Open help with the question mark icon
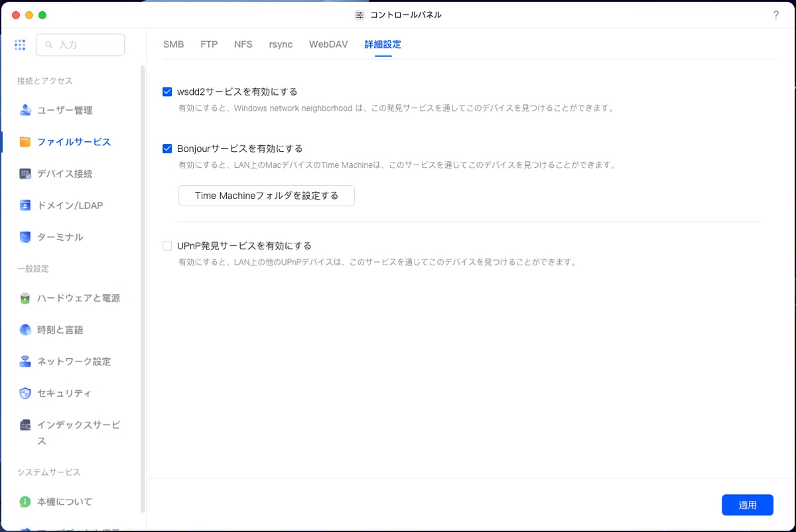The height and width of the screenshot is (532, 796). pyautogui.click(x=776, y=15)
